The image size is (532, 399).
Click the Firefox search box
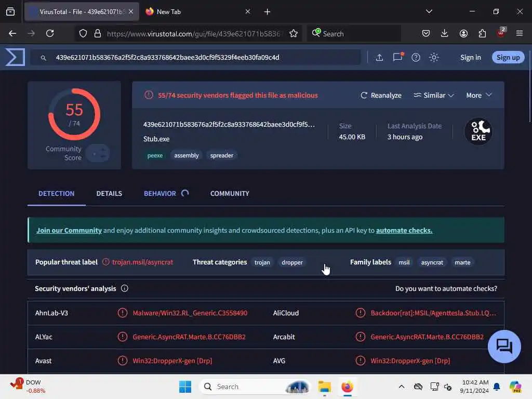point(354,33)
